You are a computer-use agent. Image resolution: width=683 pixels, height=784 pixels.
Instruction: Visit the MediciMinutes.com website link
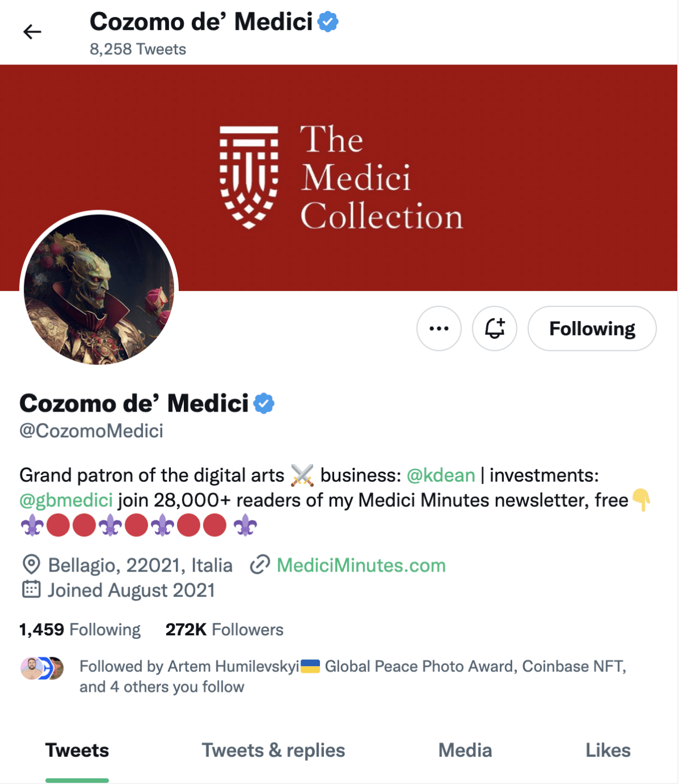[361, 565]
